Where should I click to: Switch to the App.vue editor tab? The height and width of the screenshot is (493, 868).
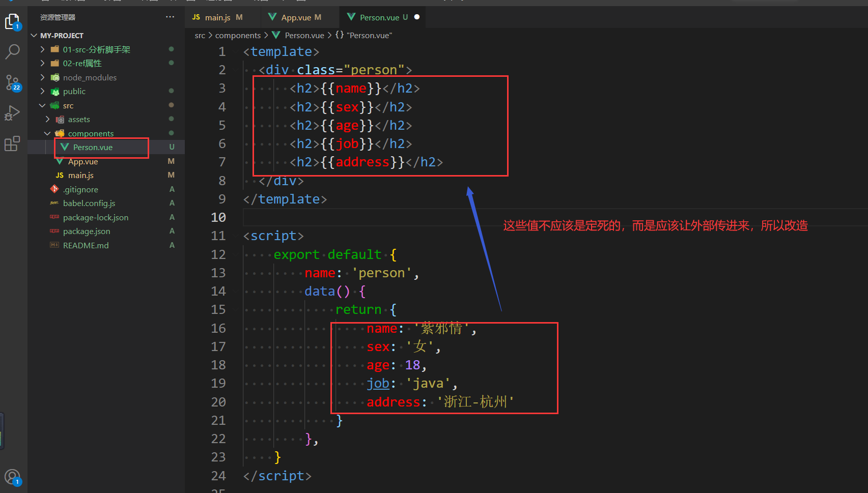tap(300, 17)
